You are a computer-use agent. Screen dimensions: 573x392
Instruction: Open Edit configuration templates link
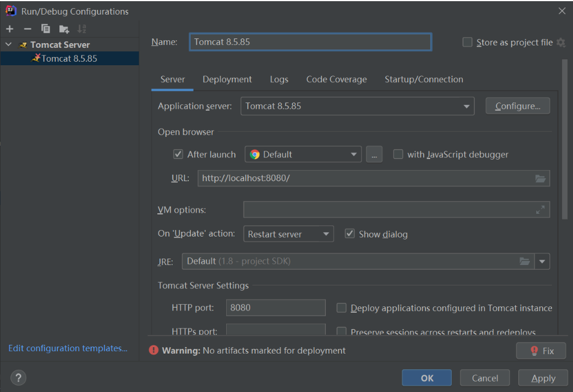(x=68, y=348)
